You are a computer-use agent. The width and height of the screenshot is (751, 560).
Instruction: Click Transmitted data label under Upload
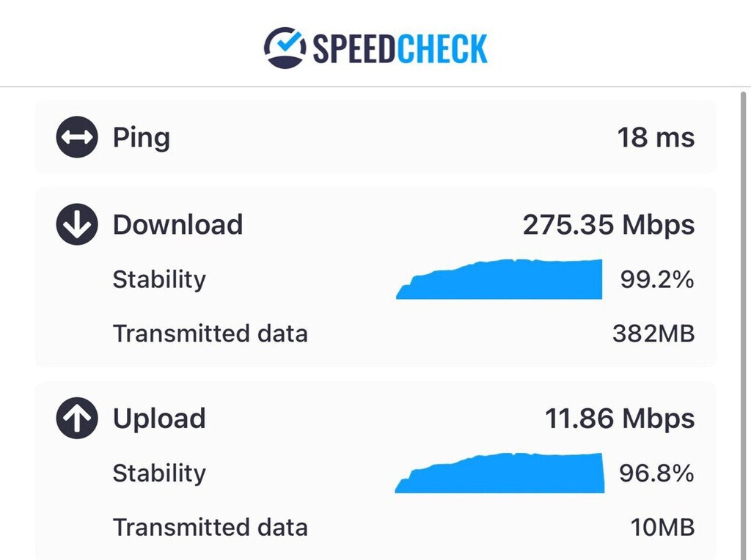tap(210, 527)
